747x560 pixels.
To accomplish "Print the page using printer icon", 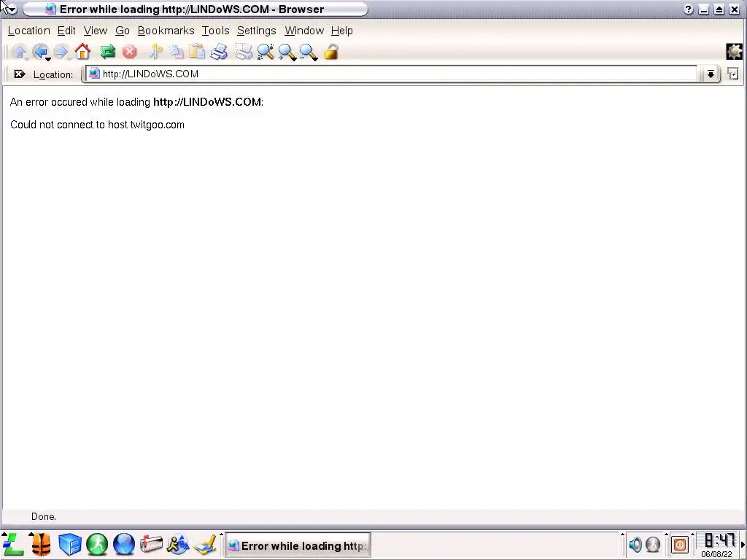I will [219, 52].
